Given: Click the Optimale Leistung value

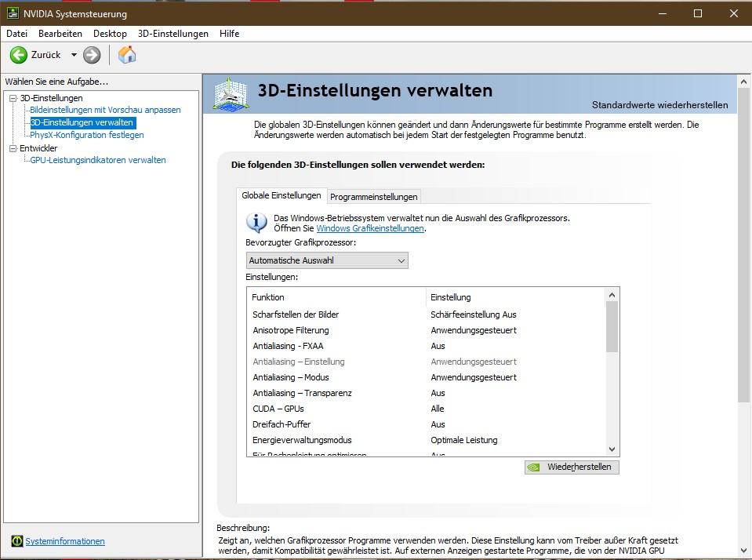Looking at the screenshot, I should click(463, 440).
